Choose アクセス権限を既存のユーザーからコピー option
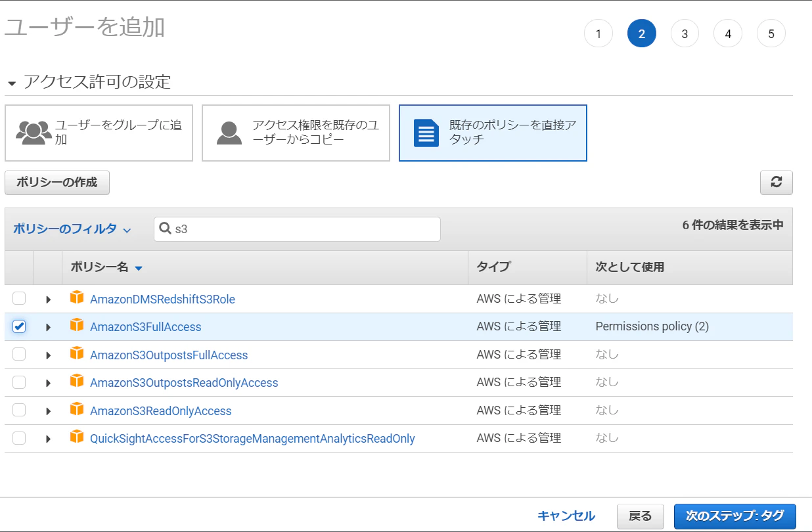The width and height of the screenshot is (812, 532). pyautogui.click(x=296, y=133)
